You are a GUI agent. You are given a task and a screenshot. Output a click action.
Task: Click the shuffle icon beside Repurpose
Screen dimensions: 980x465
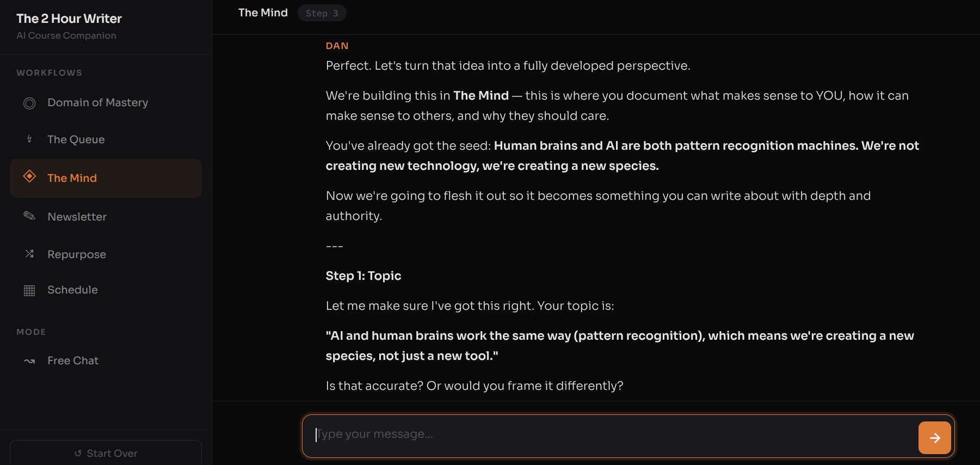click(x=29, y=254)
